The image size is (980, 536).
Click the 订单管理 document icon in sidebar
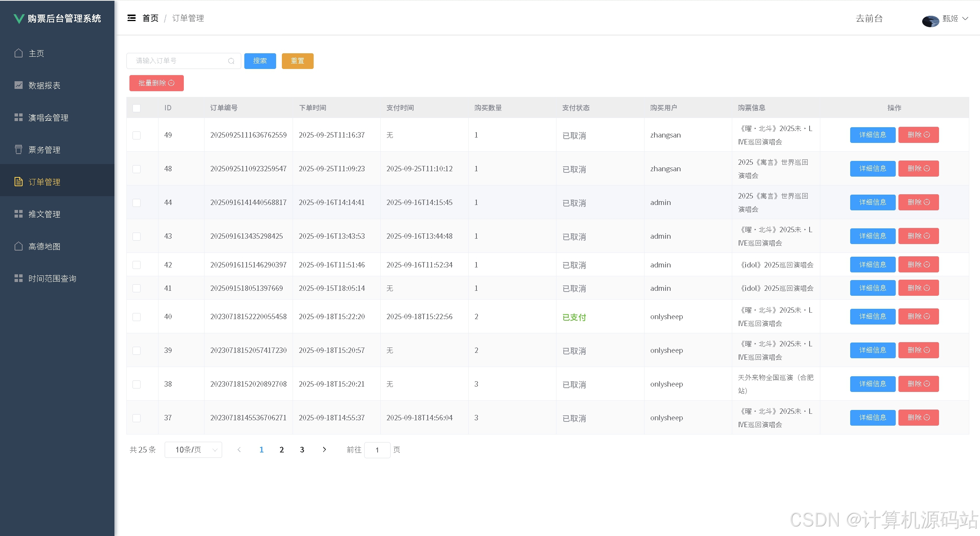(x=18, y=182)
